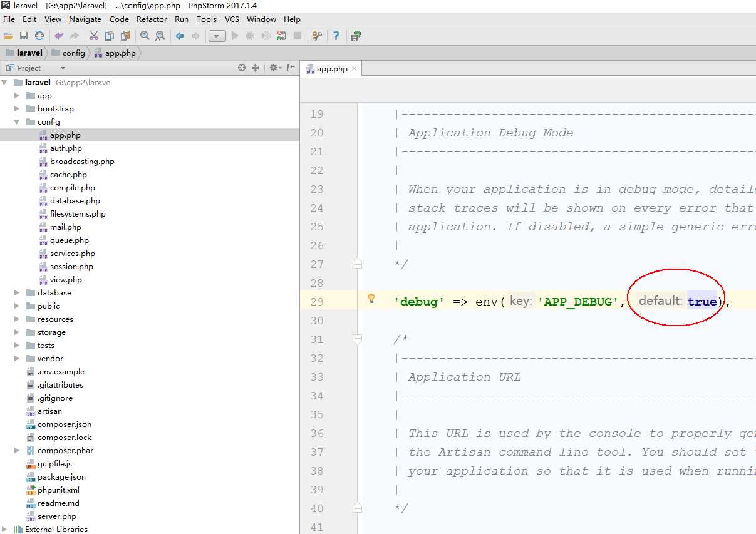Click config in the breadcrumb bar
756x534 pixels.
pos(68,53)
